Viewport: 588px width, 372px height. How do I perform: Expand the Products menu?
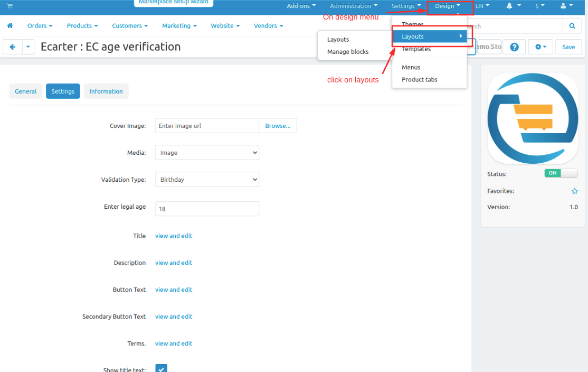coord(82,26)
